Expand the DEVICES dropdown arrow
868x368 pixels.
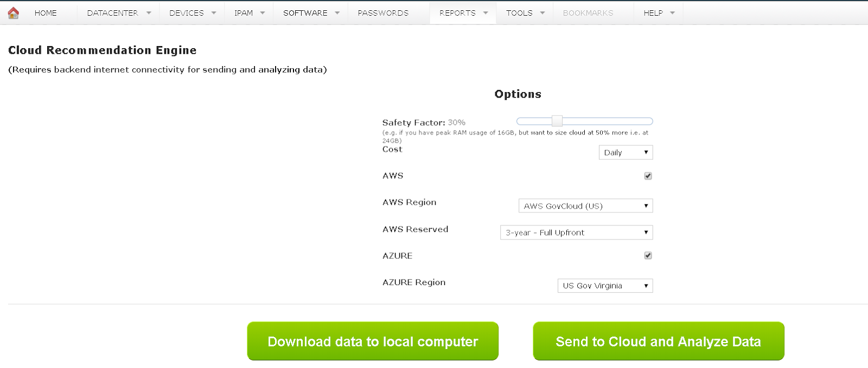[x=214, y=13]
